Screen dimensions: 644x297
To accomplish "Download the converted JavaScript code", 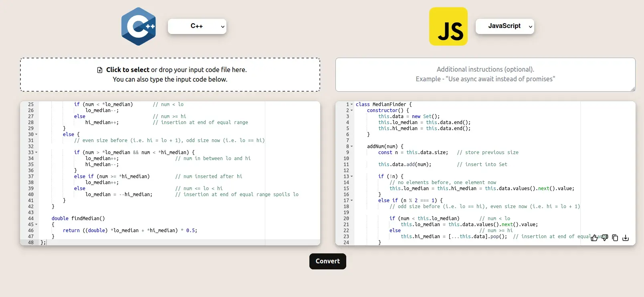I will [626, 238].
